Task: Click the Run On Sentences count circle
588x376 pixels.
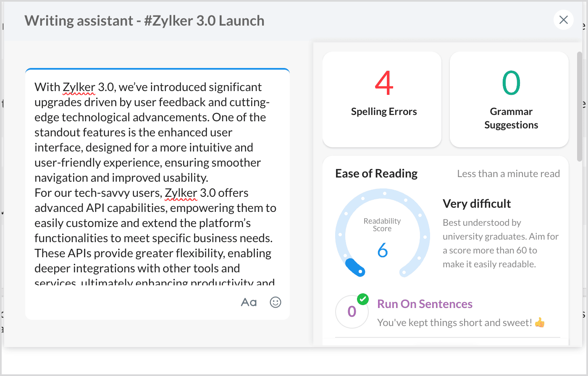Action: pyautogui.click(x=352, y=312)
